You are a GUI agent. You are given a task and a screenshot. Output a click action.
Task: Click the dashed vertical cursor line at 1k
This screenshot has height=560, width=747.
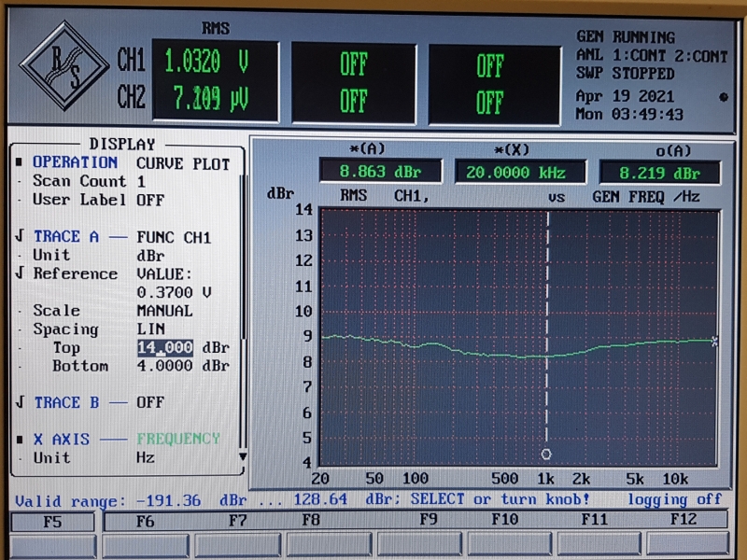point(547,326)
